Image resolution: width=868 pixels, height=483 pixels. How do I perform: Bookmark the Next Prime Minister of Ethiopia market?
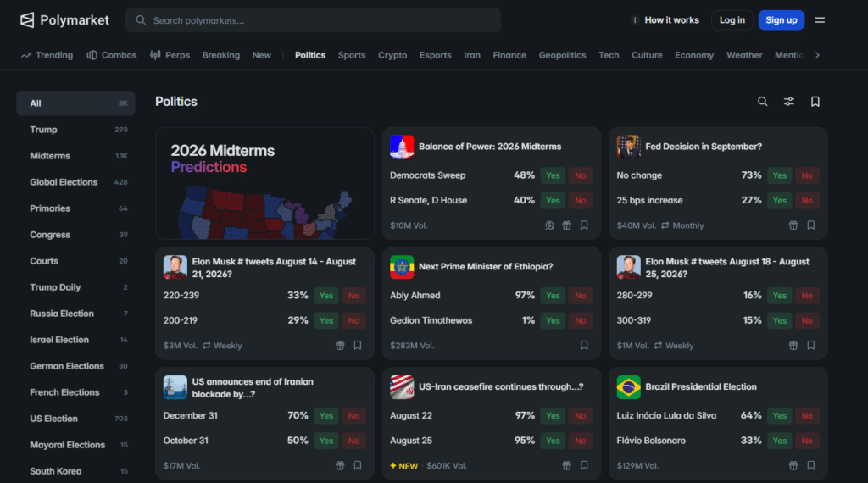coord(584,345)
